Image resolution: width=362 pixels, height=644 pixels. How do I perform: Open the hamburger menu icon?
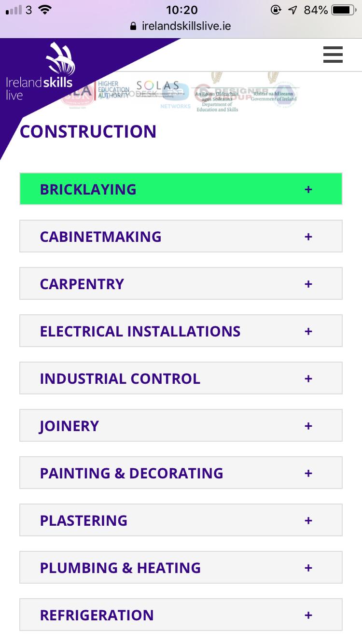coord(333,55)
